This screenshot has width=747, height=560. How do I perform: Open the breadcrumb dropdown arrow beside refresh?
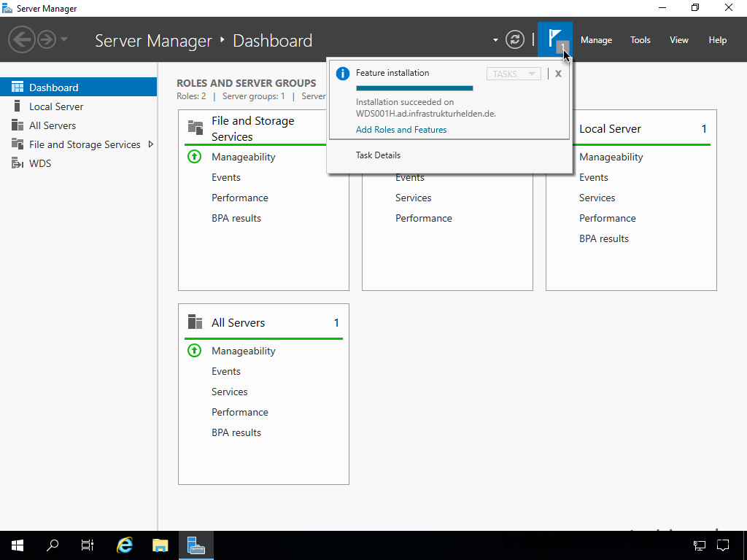pyautogui.click(x=495, y=40)
